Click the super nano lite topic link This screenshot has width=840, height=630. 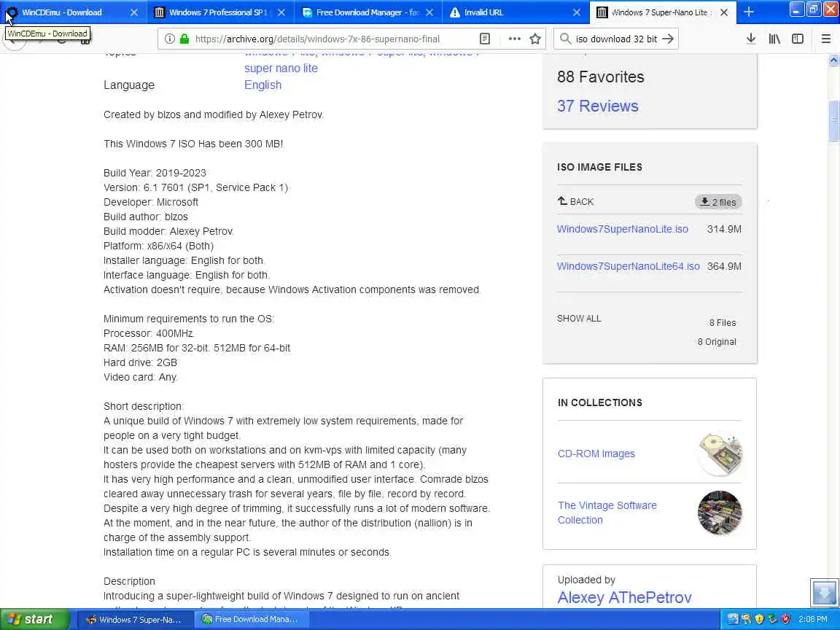[x=281, y=68]
